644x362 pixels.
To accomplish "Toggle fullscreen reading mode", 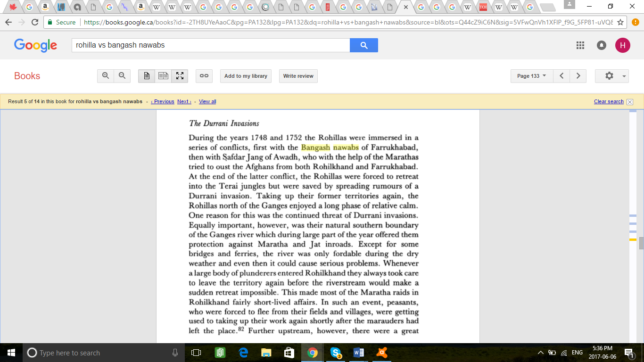I will point(180,76).
